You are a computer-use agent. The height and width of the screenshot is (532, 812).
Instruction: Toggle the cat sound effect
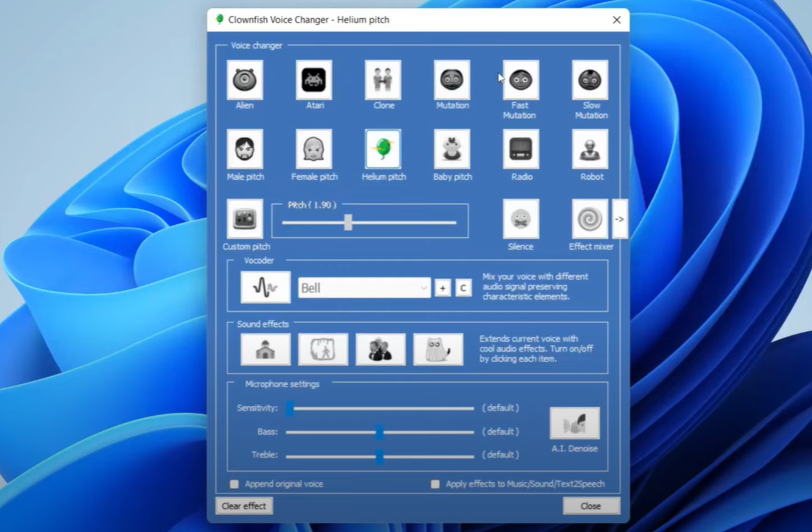438,349
